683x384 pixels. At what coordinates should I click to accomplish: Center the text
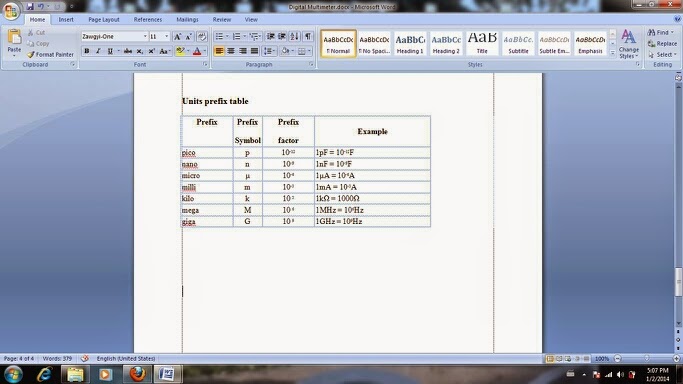point(231,51)
